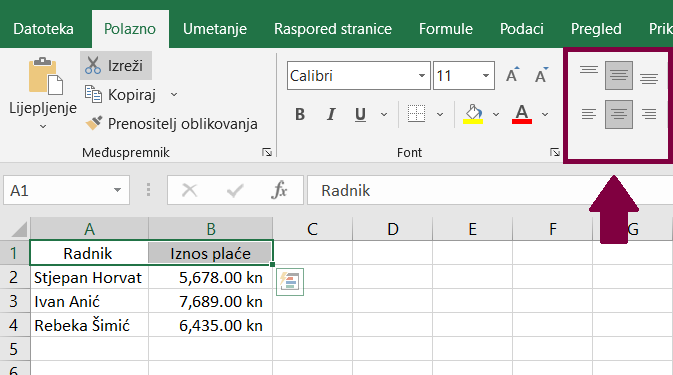Expand the Name Box A1 dropdown
Image resolution: width=673 pixels, height=375 pixels.
[117, 190]
